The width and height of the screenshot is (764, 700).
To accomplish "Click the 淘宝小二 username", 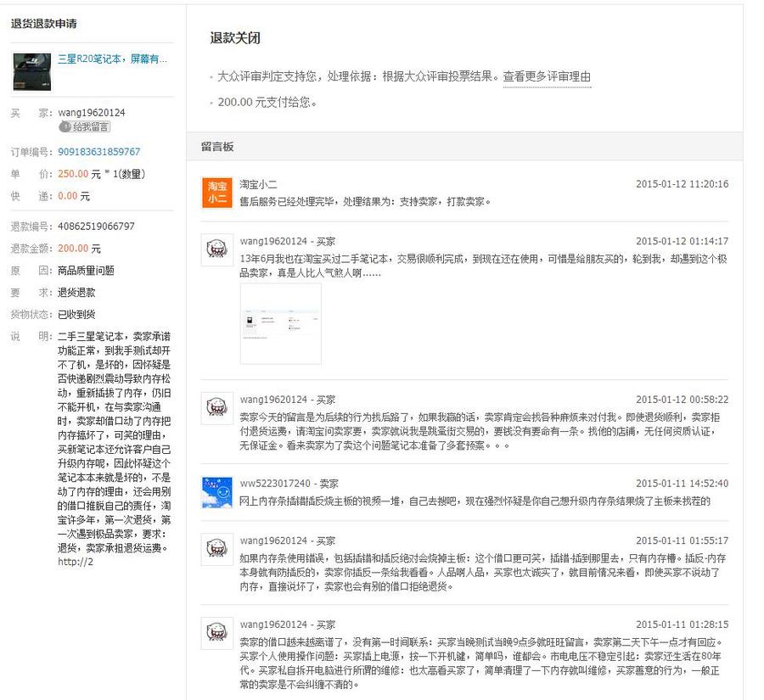I will pyautogui.click(x=258, y=184).
